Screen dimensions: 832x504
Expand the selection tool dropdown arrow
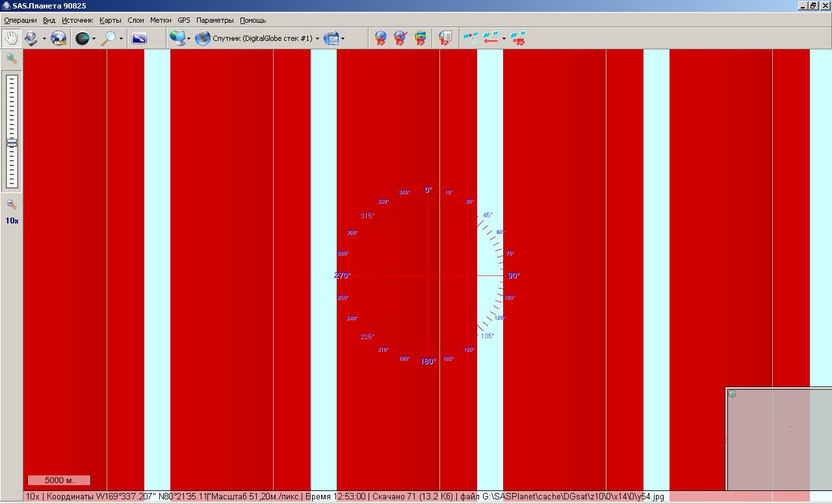click(44, 39)
